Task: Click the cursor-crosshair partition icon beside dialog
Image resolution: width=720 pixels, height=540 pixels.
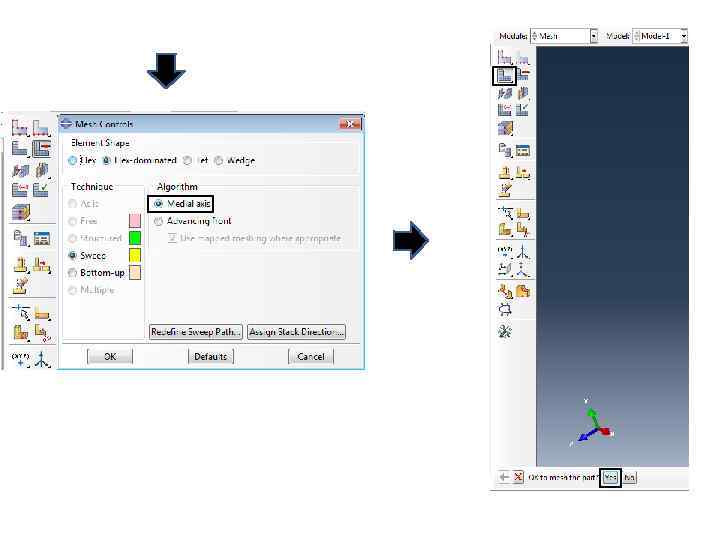Action: 21,313
